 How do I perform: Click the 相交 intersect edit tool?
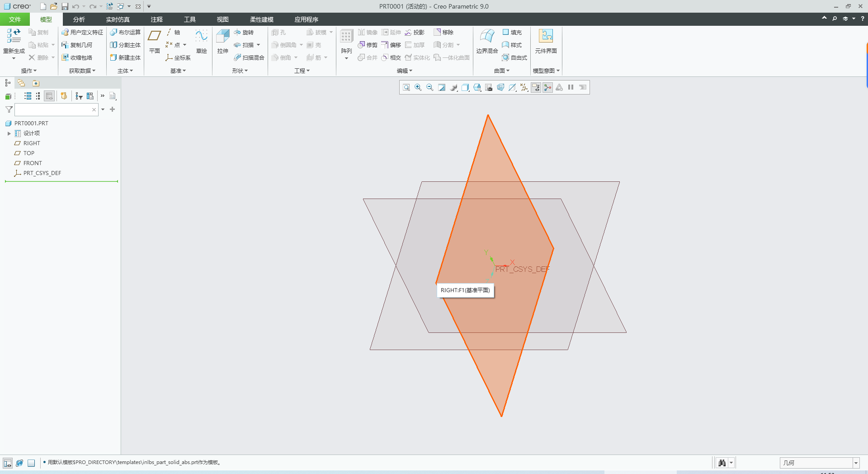(x=391, y=57)
